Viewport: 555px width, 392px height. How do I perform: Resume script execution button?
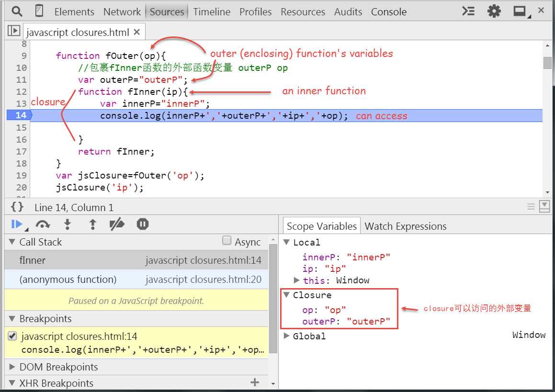(17, 224)
